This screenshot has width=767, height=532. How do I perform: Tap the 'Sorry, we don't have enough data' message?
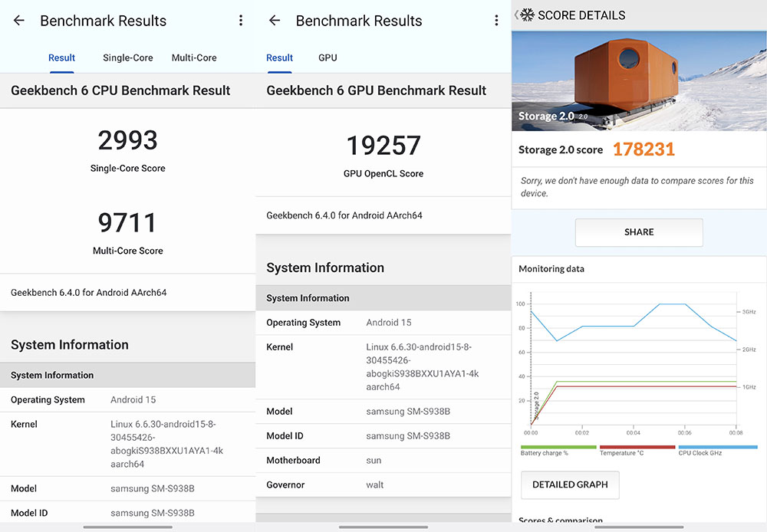coord(637,187)
